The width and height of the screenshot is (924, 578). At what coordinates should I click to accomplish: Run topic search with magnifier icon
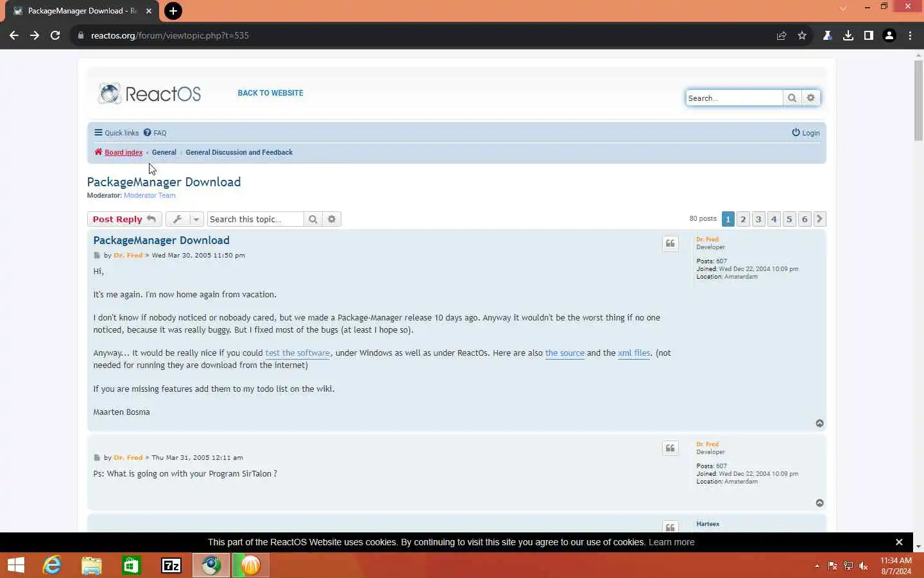point(313,219)
